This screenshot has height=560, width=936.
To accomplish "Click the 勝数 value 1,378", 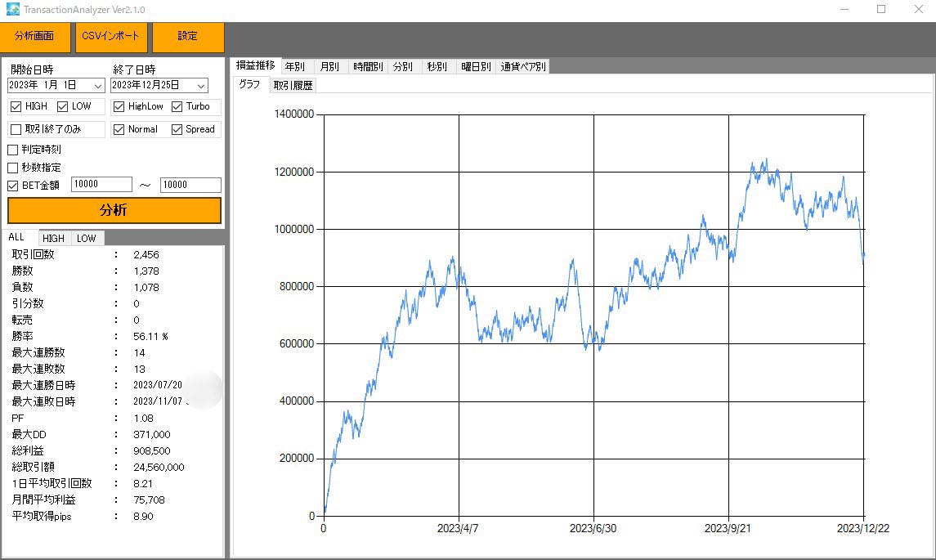I will [146, 271].
